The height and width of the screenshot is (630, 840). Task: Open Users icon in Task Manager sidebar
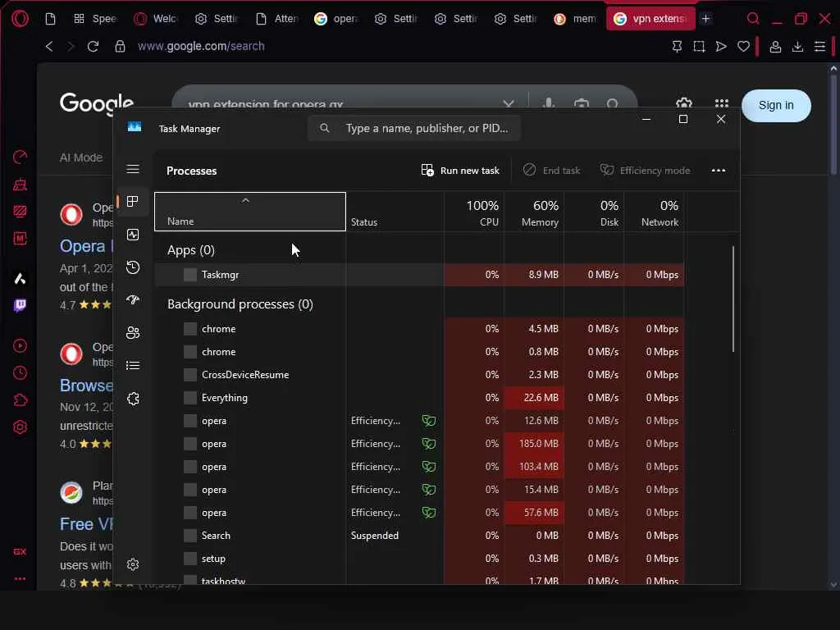pyautogui.click(x=133, y=333)
